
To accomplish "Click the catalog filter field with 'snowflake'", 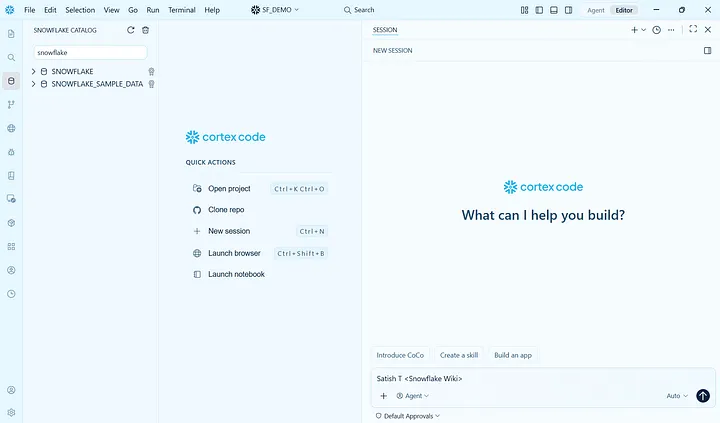I will click(90, 52).
